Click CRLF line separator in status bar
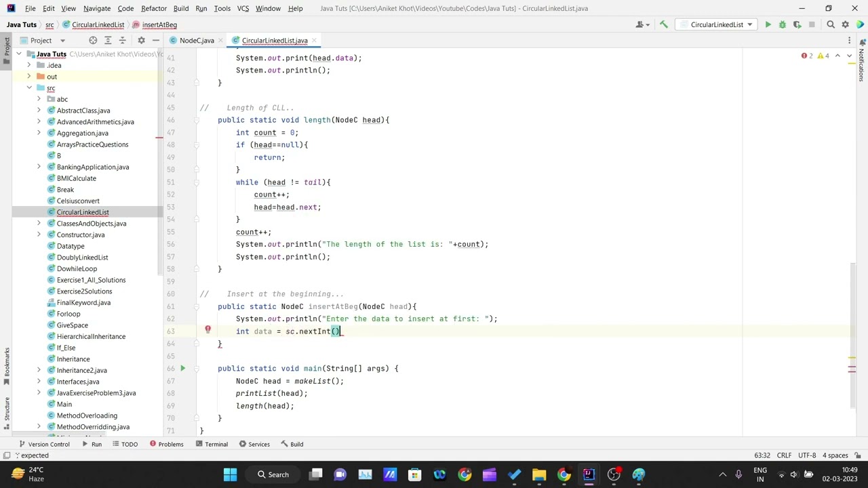 (784, 455)
